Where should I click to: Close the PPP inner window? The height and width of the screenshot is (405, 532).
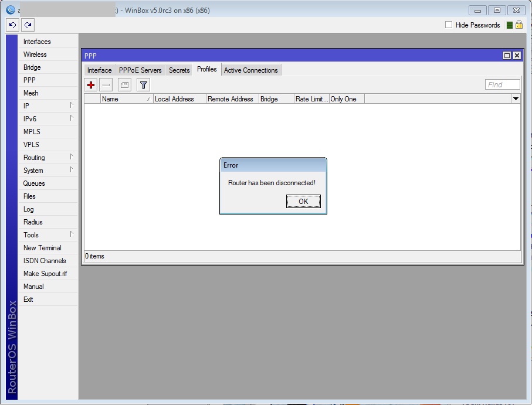[517, 55]
